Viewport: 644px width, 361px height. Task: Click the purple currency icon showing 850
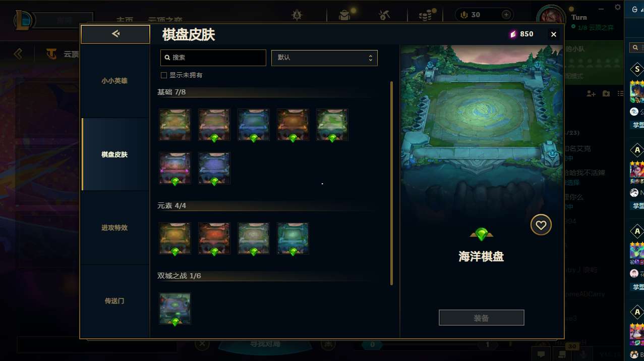(x=513, y=34)
